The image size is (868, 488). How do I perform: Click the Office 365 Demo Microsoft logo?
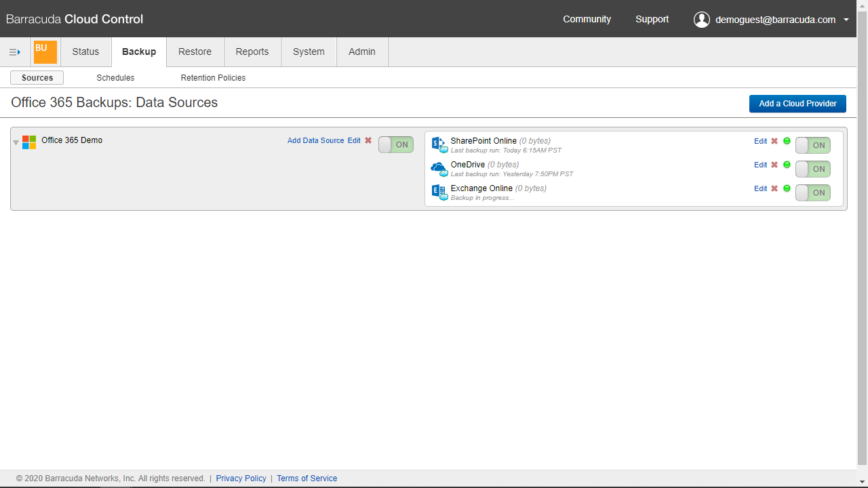pyautogui.click(x=29, y=142)
